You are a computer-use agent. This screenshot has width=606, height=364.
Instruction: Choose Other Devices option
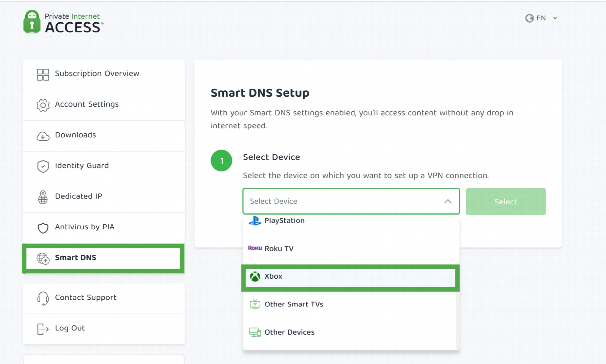click(349, 332)
